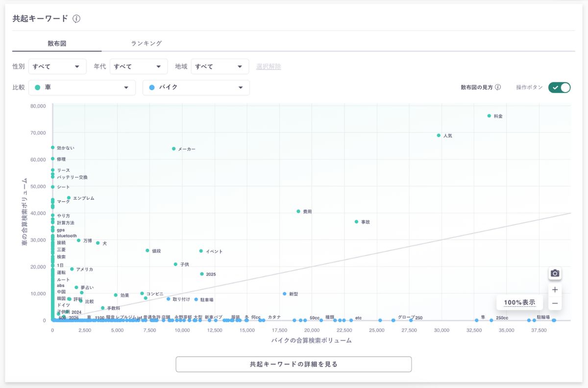Open the 性別 dropdown
The image size is (588, 388).
click(x=57, y=67)
